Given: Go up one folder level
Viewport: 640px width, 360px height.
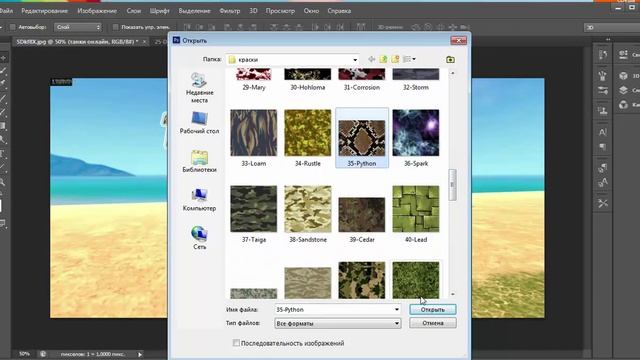Looking at the screenshot, I should pos(383,60).
